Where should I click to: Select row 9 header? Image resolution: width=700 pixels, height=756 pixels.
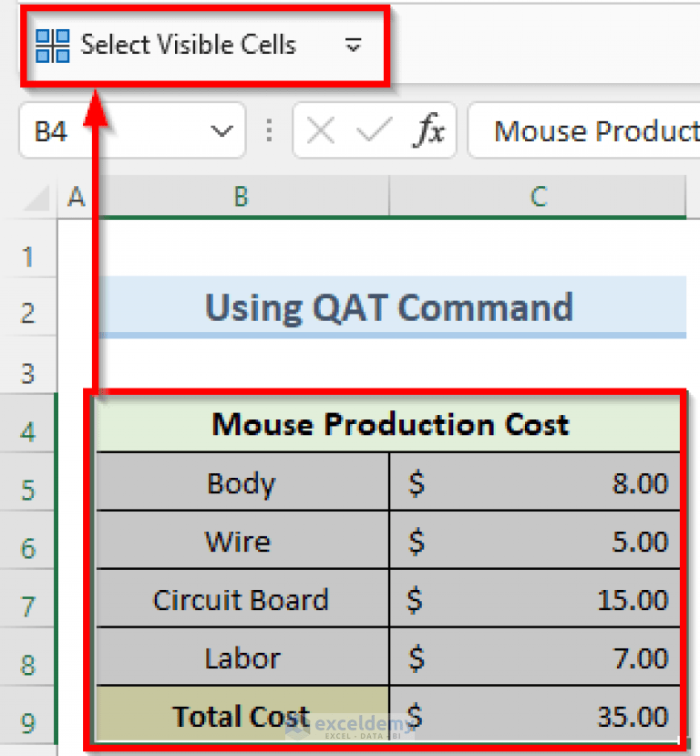[27, 717]
